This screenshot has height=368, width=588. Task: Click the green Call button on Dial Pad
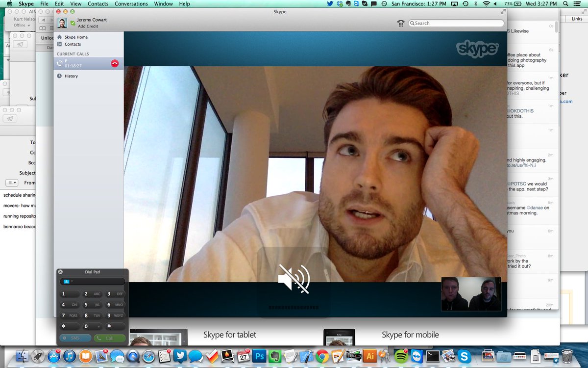109,338
